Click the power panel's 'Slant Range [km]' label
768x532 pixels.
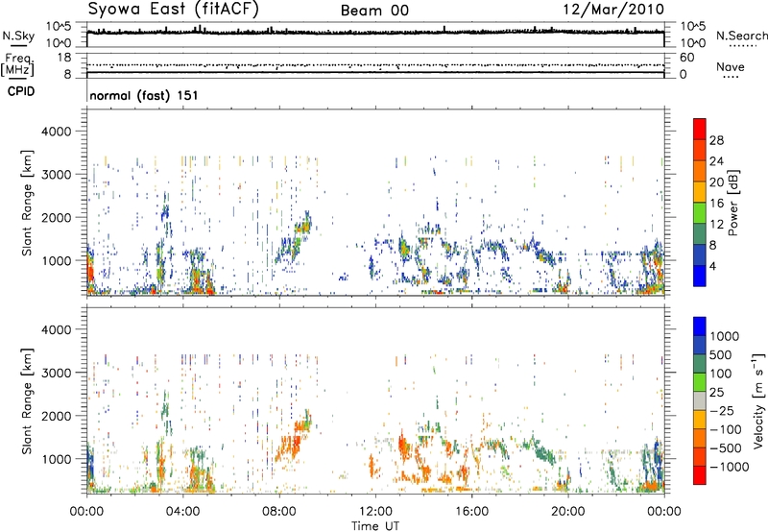pos(26,203)
